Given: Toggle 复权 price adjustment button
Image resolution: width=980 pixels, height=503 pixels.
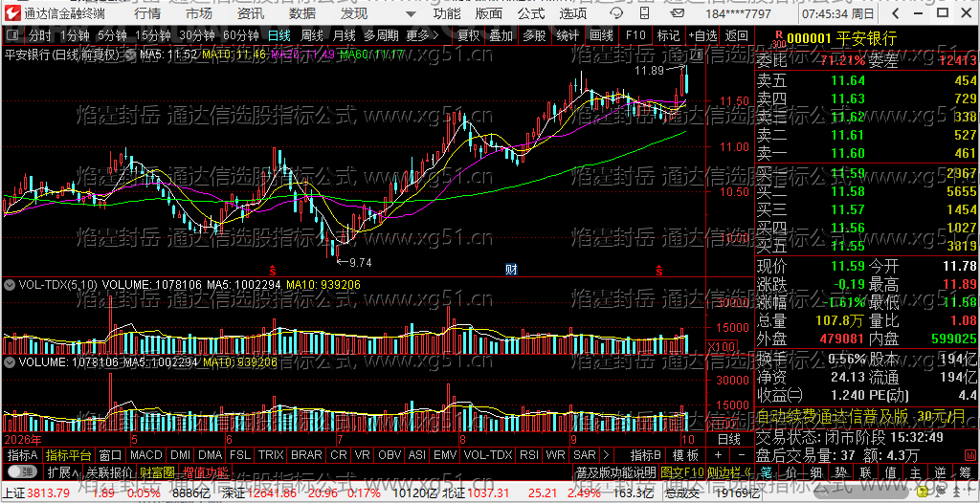Looking at the screenshot, I should [468, 35].
